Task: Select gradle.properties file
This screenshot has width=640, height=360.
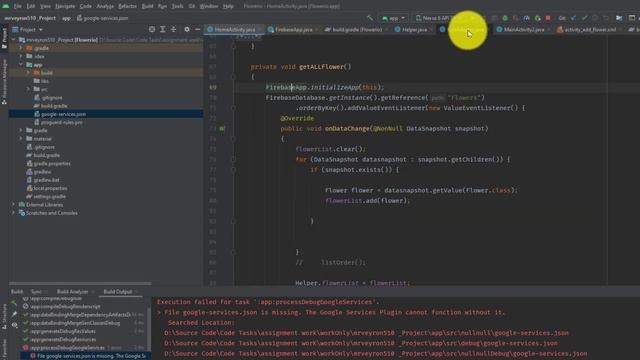Action: 52,163
